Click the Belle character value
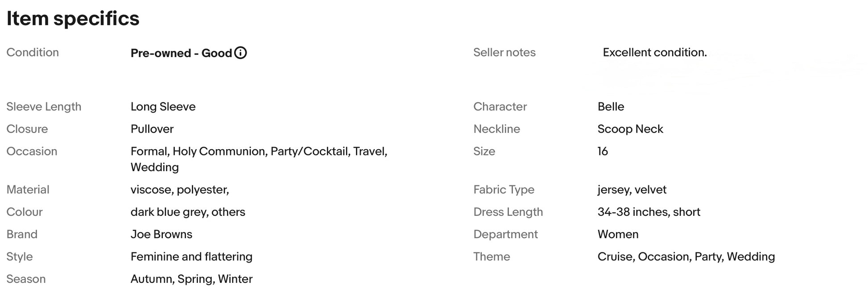This screenshot has width=868, height=302. [x=611, y=106]
